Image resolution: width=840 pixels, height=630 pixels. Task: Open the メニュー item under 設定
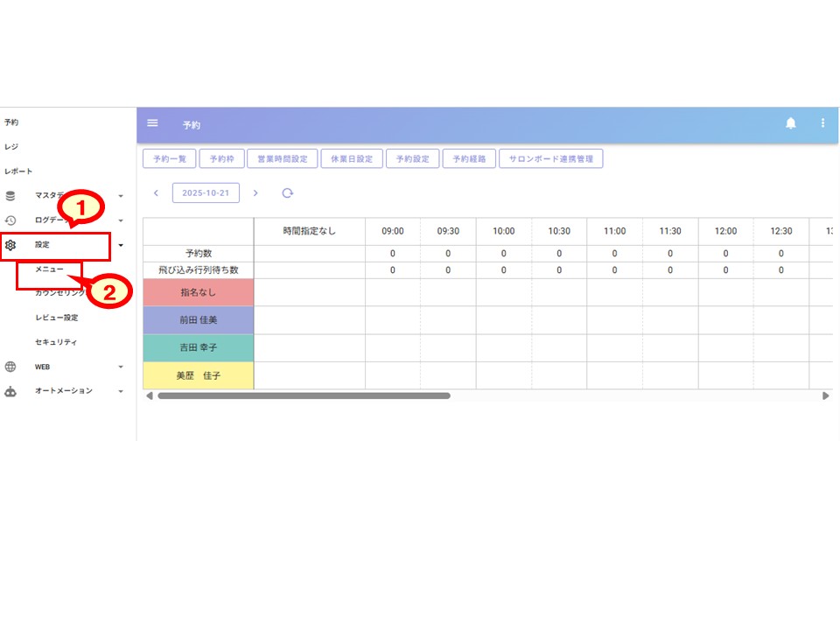[49, 270]
